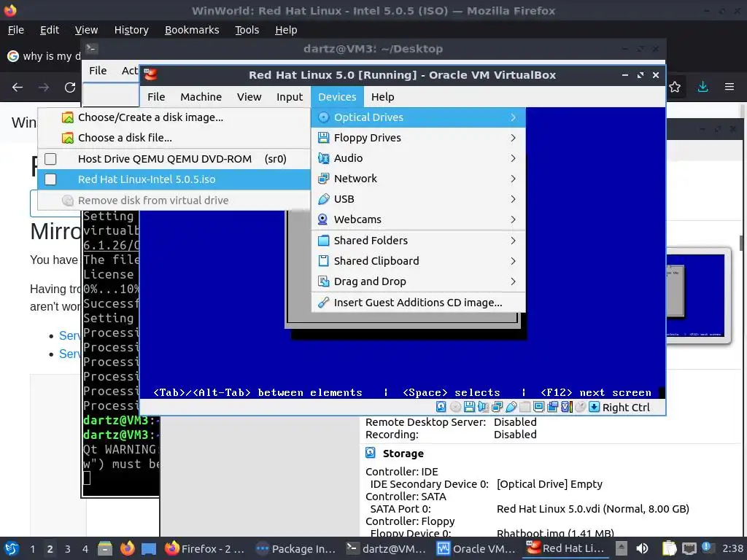The image size is (747, 560).
Task: Click the CPU virtualization status bar icon
Action: pyautogui.click(x=566, y=407)
